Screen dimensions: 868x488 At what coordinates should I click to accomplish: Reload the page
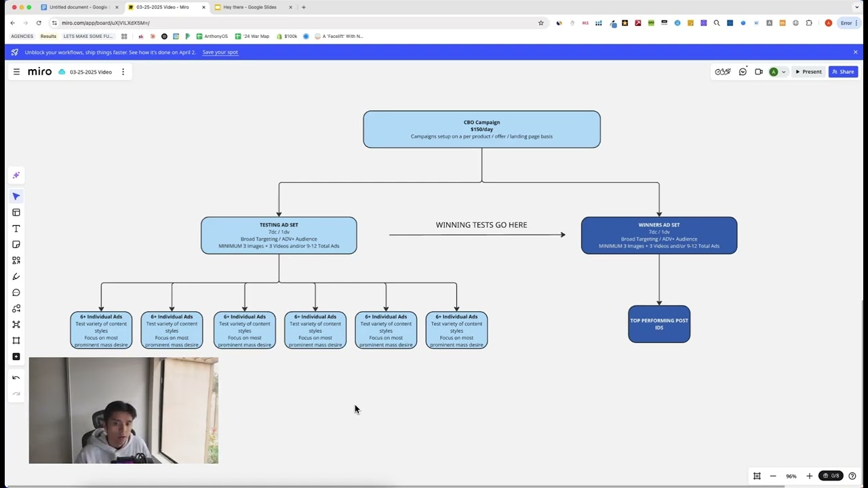(39, 22)
